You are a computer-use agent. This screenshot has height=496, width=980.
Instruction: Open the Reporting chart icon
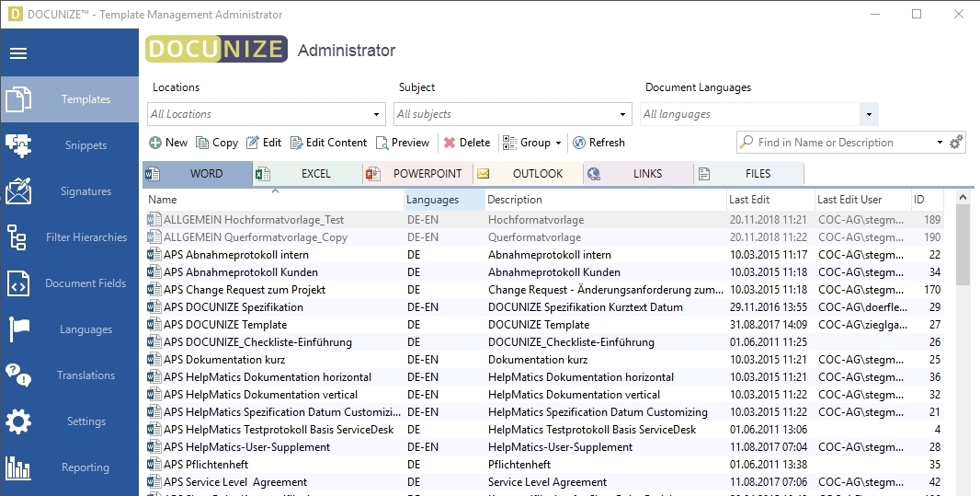18,467
